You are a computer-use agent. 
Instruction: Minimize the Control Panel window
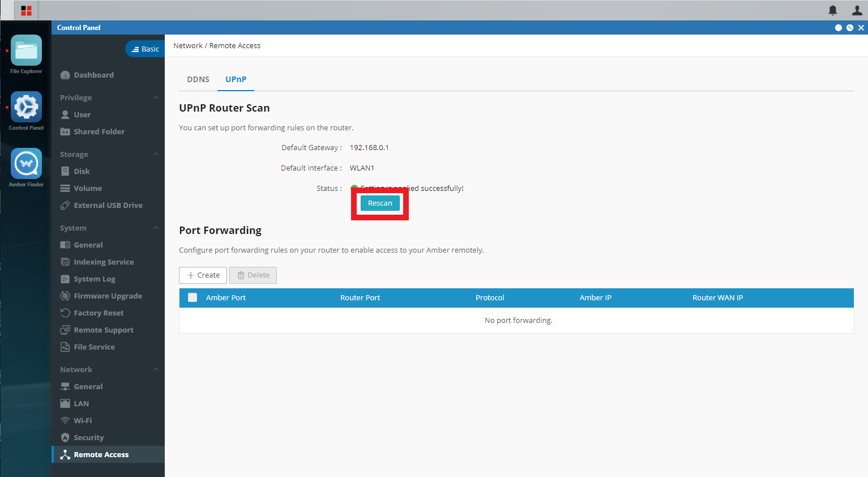839,28
